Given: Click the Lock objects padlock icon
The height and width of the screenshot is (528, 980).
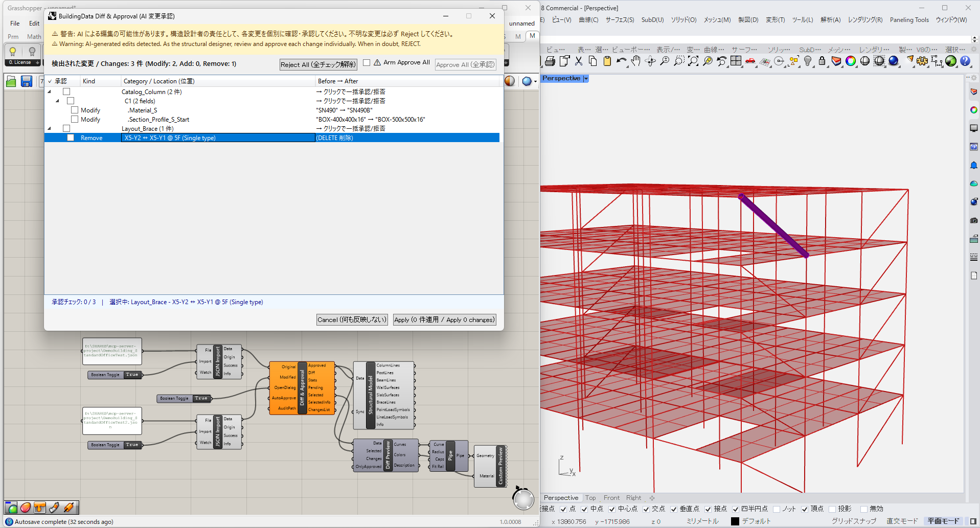Looking at the screenshot, I should tap(822, 61).
